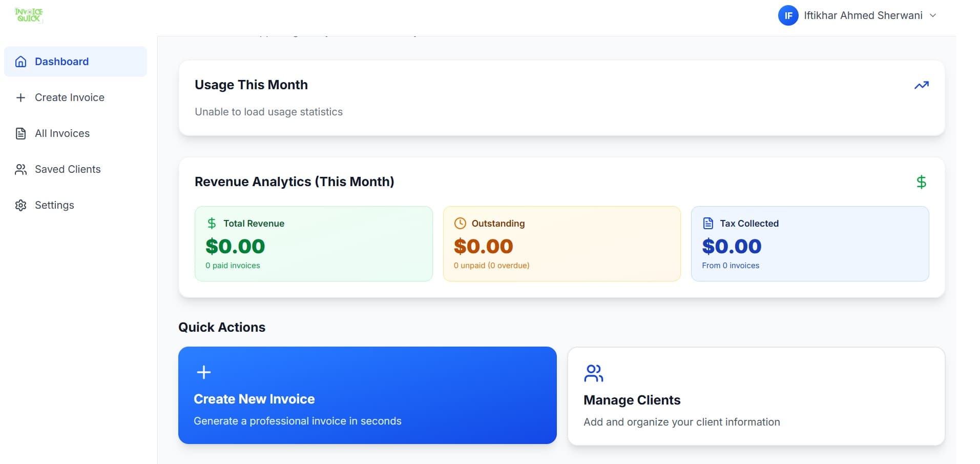Click the Total Revenue summary card
This screenshot has height=464, width=980.
tap(313, 243)
